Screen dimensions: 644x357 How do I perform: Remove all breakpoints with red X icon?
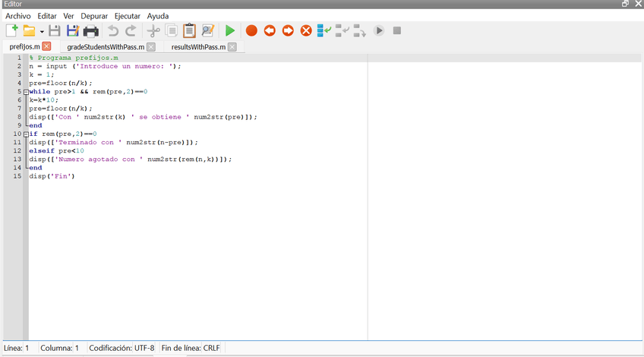tap(306, 31)
